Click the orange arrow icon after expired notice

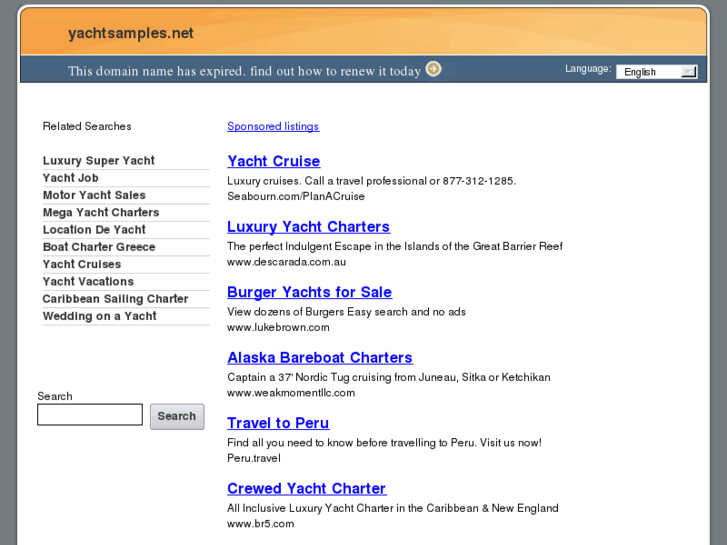(434, 69)
